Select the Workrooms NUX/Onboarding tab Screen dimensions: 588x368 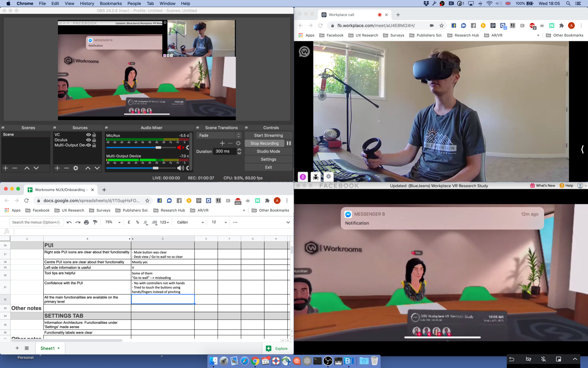pos(61,190)
